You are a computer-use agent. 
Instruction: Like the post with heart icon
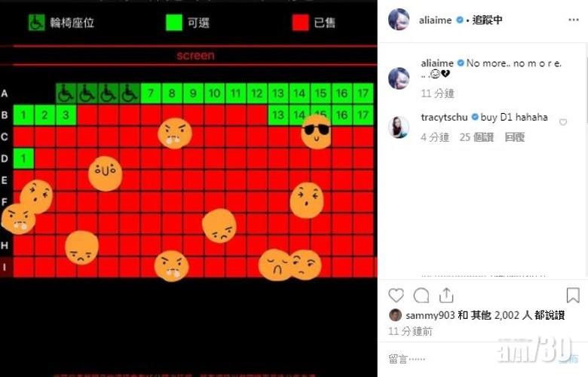[x=396, y=296]
